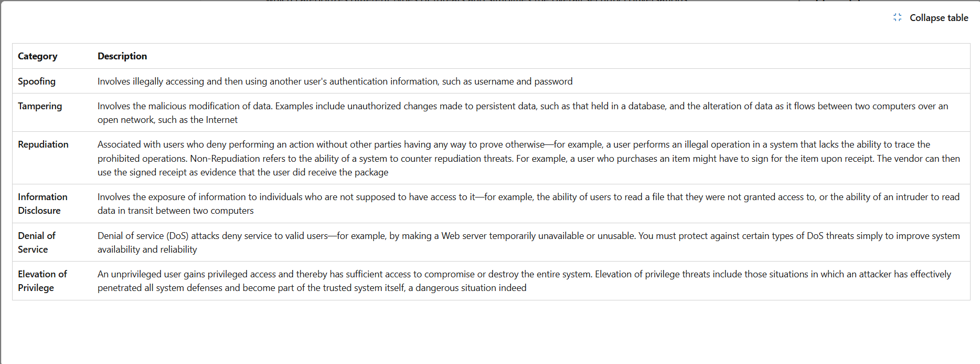Click the Elevation of Privilege description starting 'An unprivileged user'

(524, 280)
